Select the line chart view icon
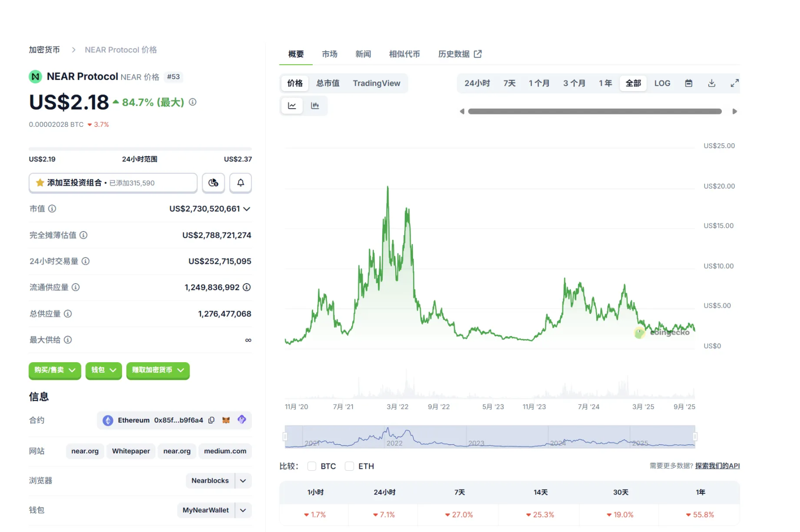The width and height of the screenshot is (800, 532). click(292, 106)
